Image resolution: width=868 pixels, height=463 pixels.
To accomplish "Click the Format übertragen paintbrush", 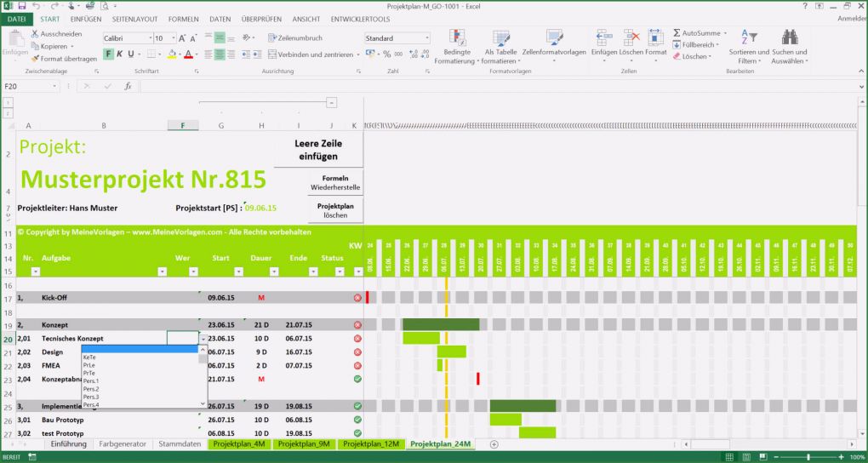I will coord(35,59).
